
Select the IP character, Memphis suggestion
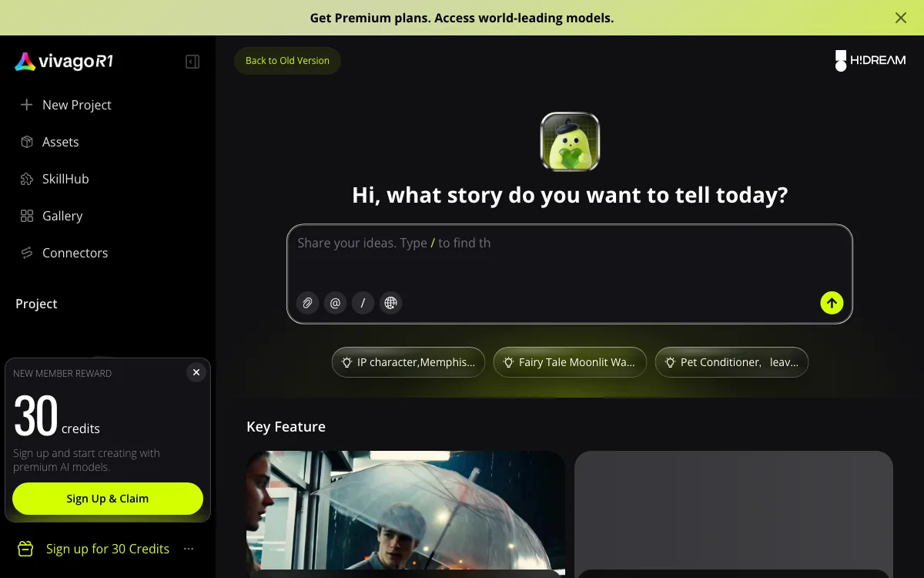pyautogui.click(x=408, y=362)
